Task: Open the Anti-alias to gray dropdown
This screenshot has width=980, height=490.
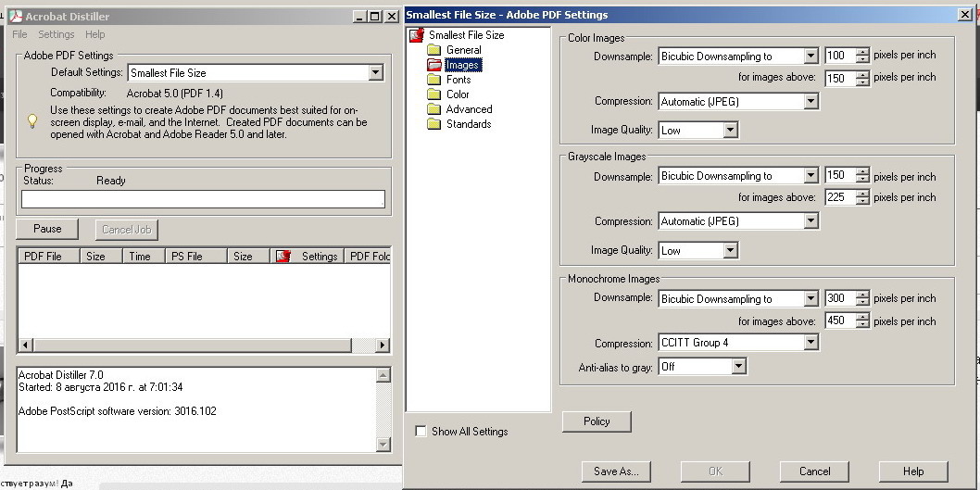Action: click(x=739, y=367)
